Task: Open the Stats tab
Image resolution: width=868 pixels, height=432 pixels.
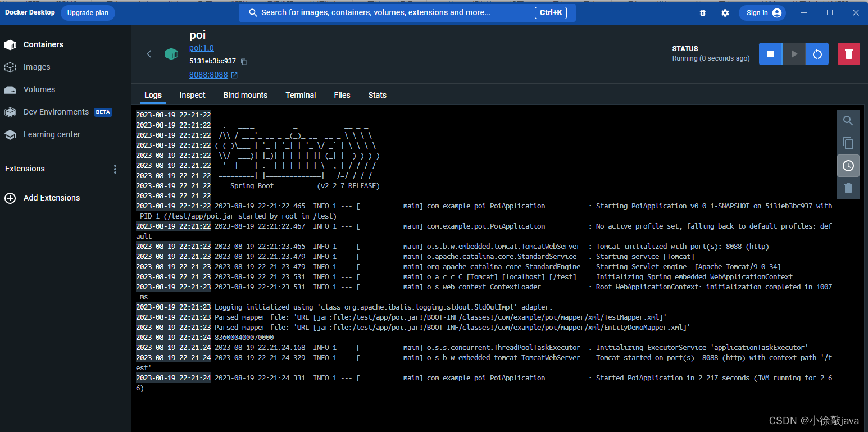Action: point(378,95)
